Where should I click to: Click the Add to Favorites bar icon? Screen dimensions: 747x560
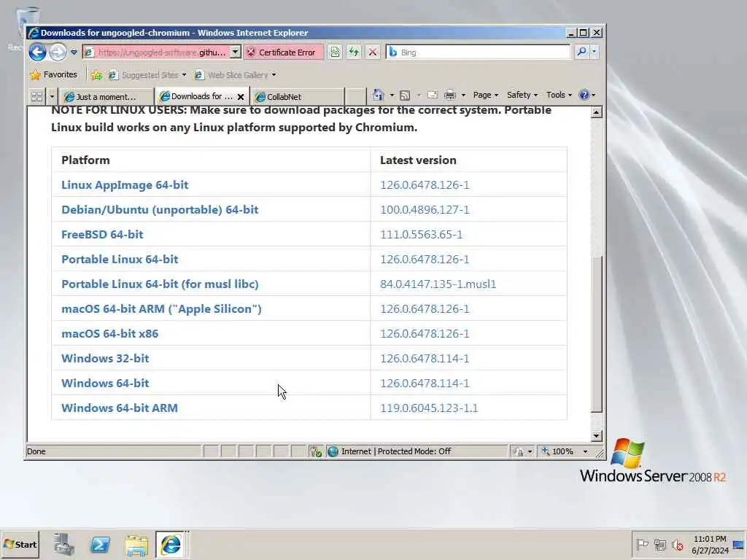click(97, 75)
